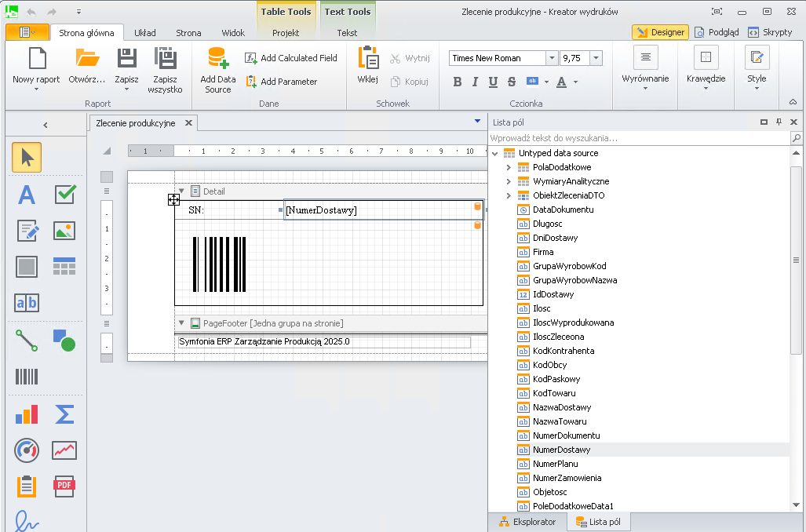This screenshot has width=806, height=532.
Task: Expand the WymiaryAnalityczne node
Action: (509, 181)
